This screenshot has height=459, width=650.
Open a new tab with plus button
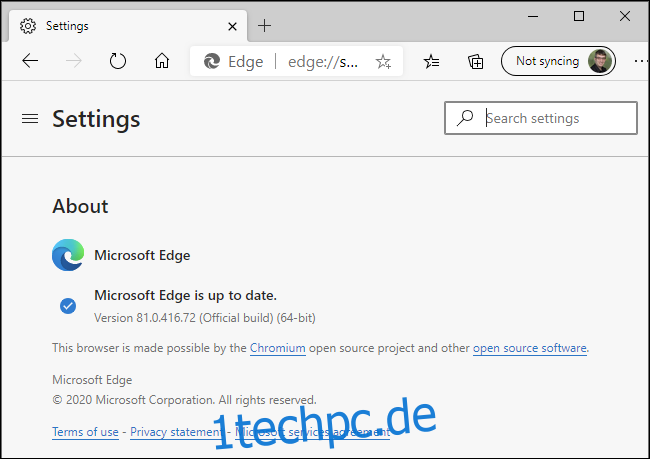(x=264, y=26)
